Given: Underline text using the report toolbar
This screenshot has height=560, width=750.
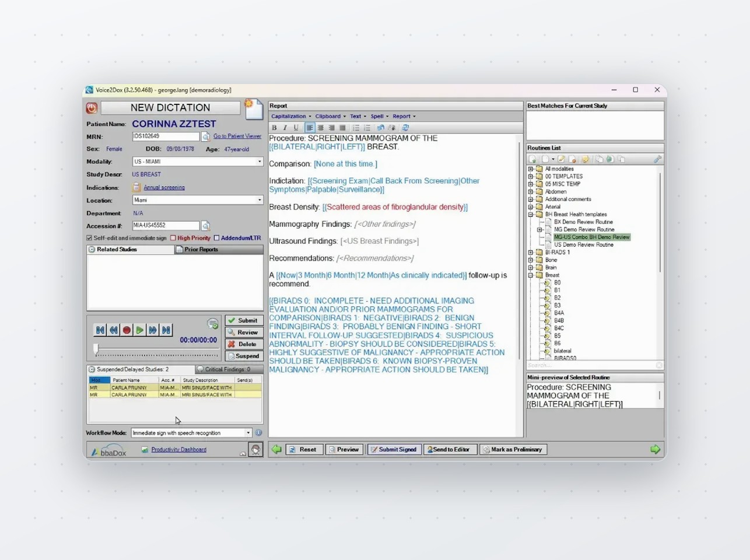Looking at the screenshot, I should [296, 128].
